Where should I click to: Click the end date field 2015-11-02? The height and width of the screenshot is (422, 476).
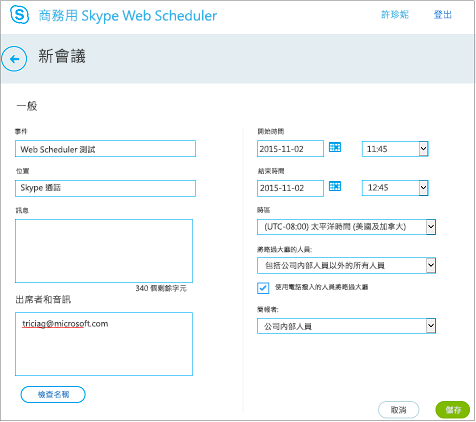coord(290,188)
